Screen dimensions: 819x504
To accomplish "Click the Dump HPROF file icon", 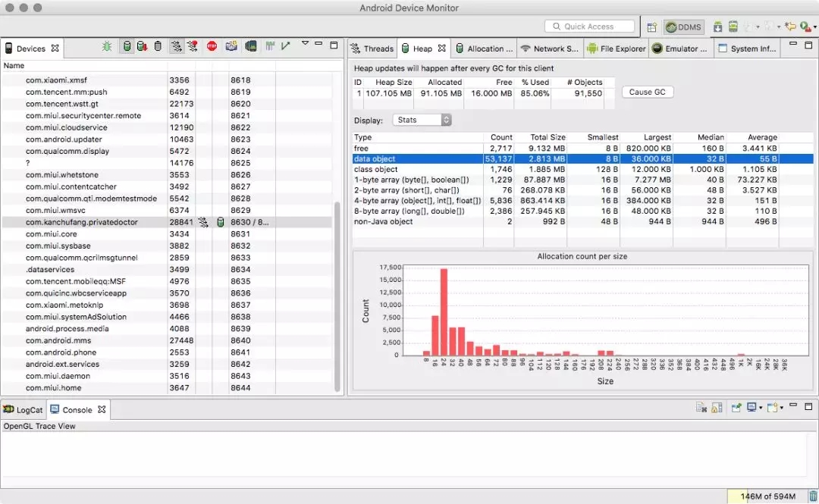I will tap(142, 46).
